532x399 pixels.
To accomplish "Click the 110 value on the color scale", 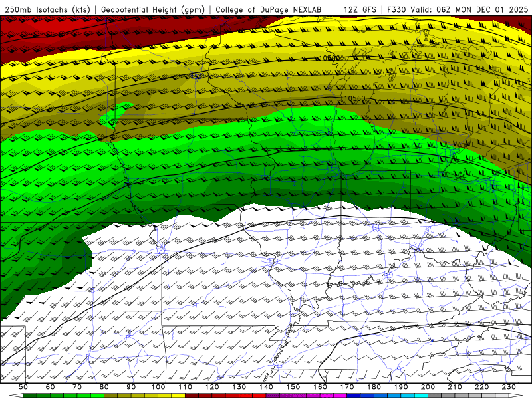I will pyautogui.click(x=186, y=387).
